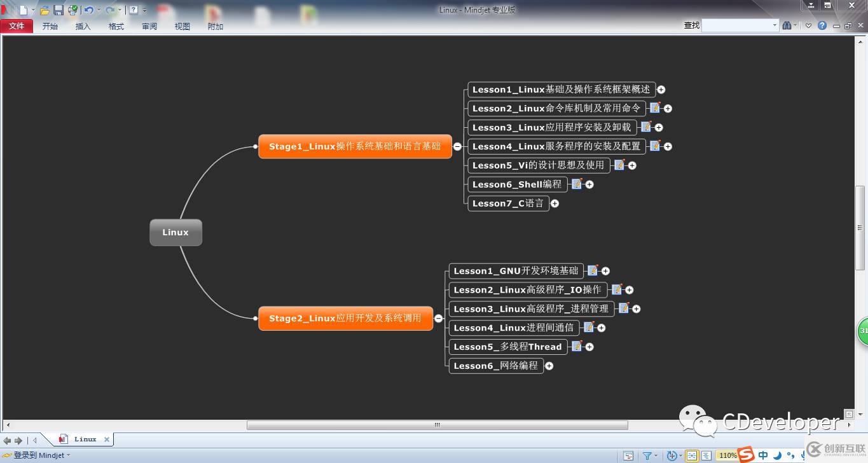Screen dimensions: 868x463
Task: Go to previous map with back arrow
Action: pyautogui.click(x=7, y=439)
